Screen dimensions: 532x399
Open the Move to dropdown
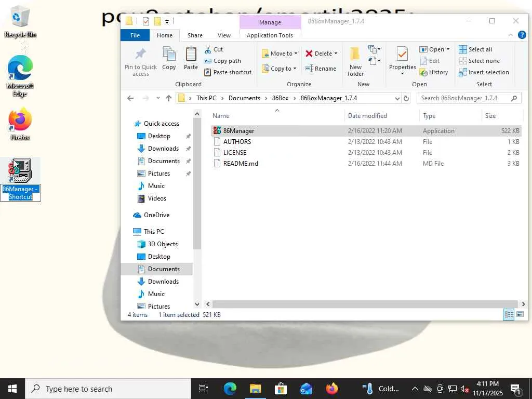click(280, 54)
